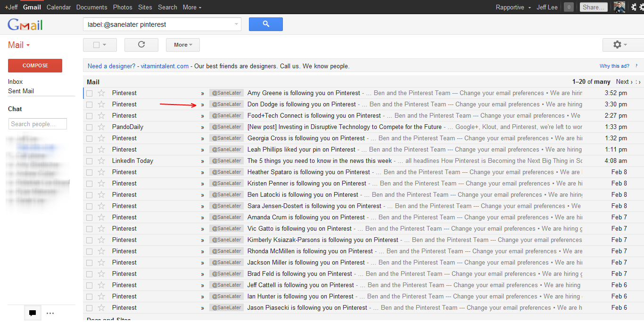Viewport: 644px width, 322px height.
Task: Click the blue magnifier search button
Action: [266, 24]
